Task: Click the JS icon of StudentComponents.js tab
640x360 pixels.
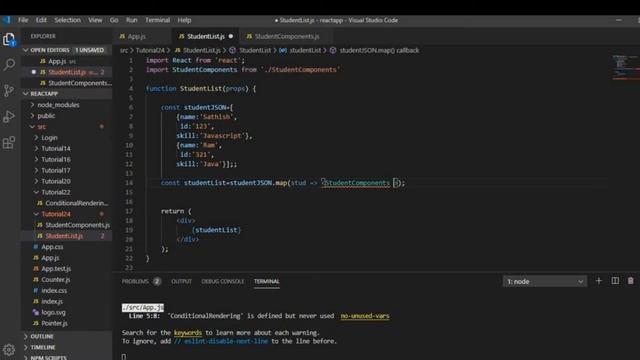Action: 249,36
